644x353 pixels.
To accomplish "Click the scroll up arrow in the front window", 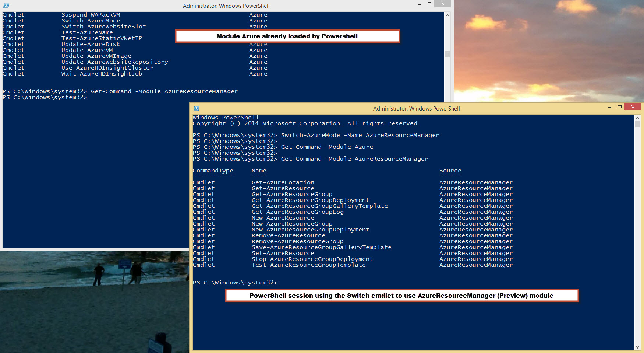I will (x=637, y=118).
